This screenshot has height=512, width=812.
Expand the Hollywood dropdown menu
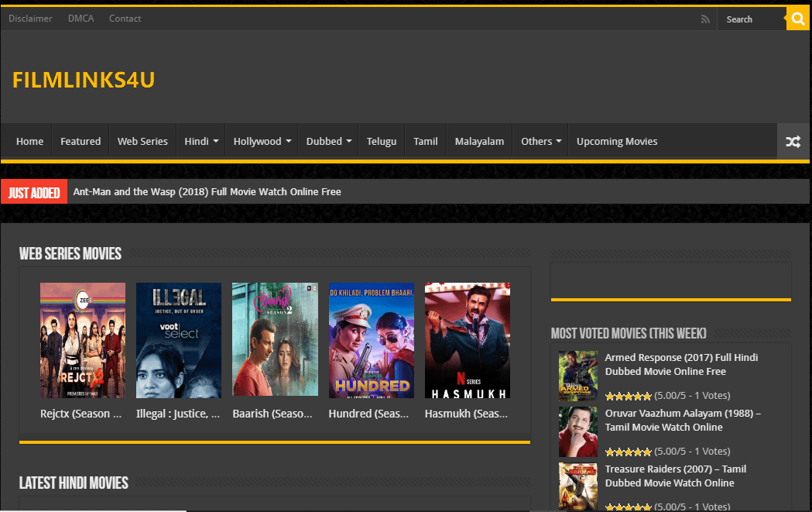(x=262, y=142)
